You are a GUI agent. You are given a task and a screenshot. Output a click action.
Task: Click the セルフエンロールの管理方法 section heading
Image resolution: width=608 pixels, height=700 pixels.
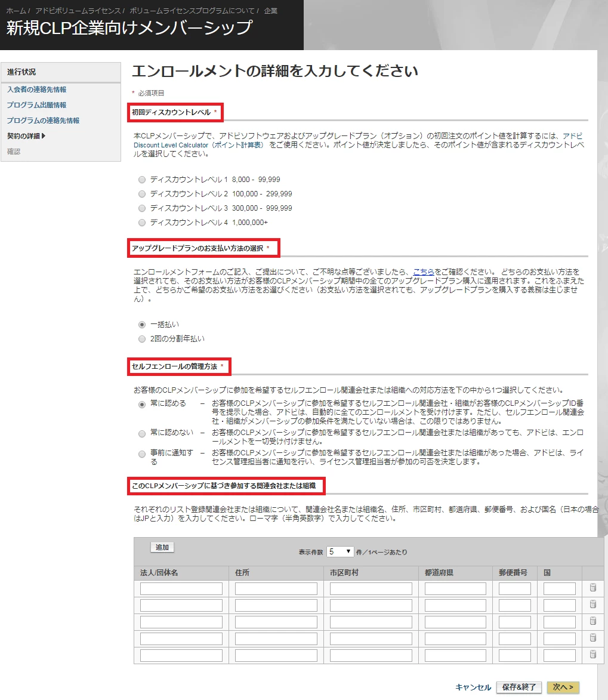[x=175, y=366]
